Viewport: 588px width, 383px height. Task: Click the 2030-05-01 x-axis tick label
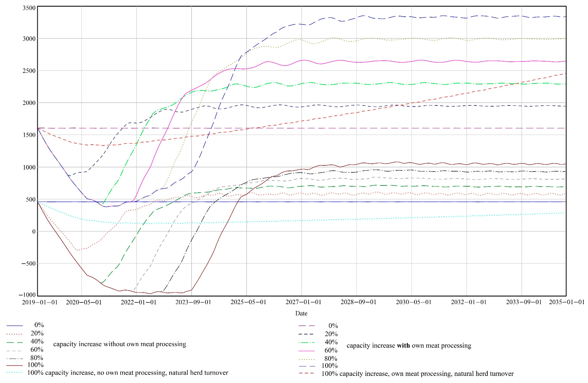pos(414,302)
